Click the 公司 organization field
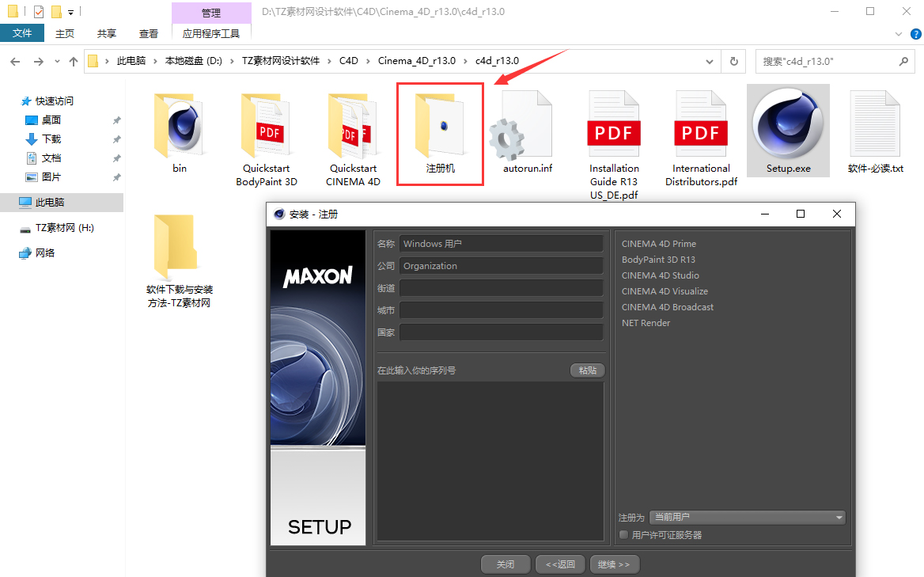 (x=501, y=266)
